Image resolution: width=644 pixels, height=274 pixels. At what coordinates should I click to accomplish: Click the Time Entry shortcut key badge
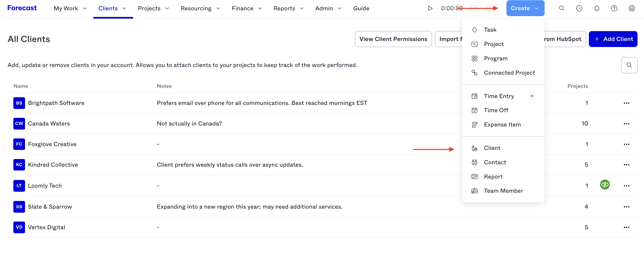(x=532, y=96)
